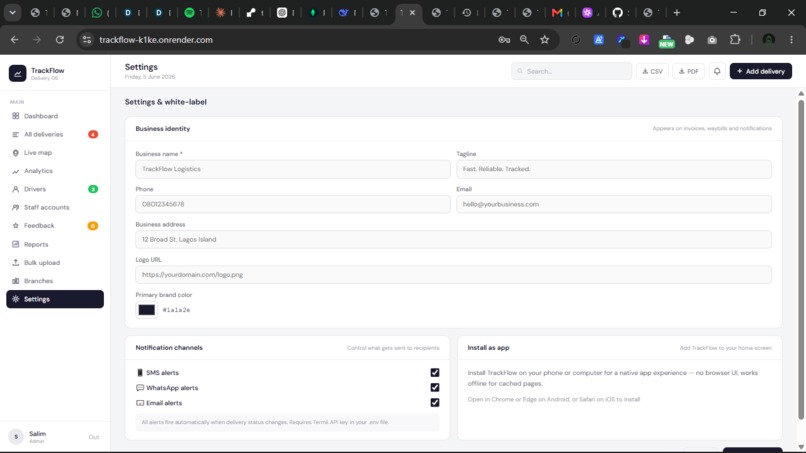Go to Bulk upload

[x=54, y=263]
